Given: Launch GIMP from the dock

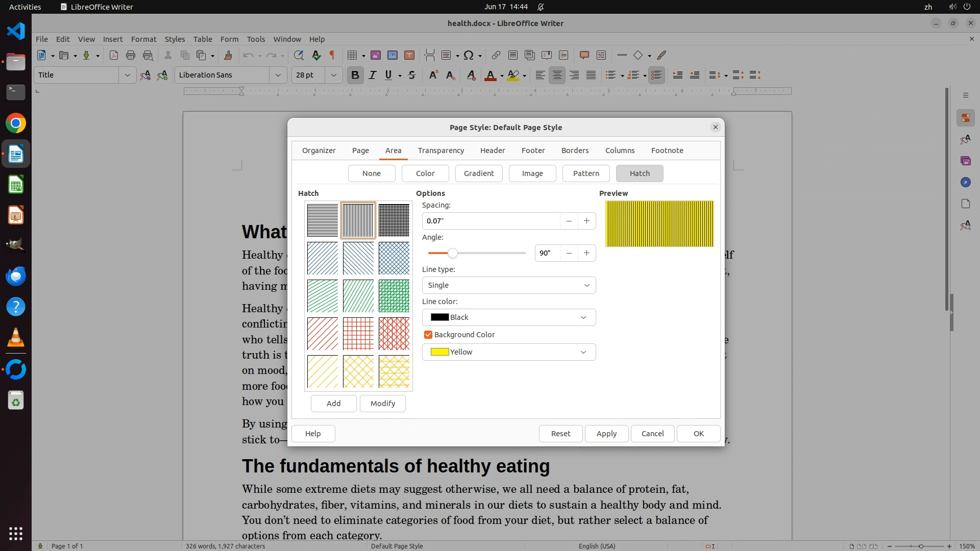Looking at the screenshot, I should pos(16,245).
